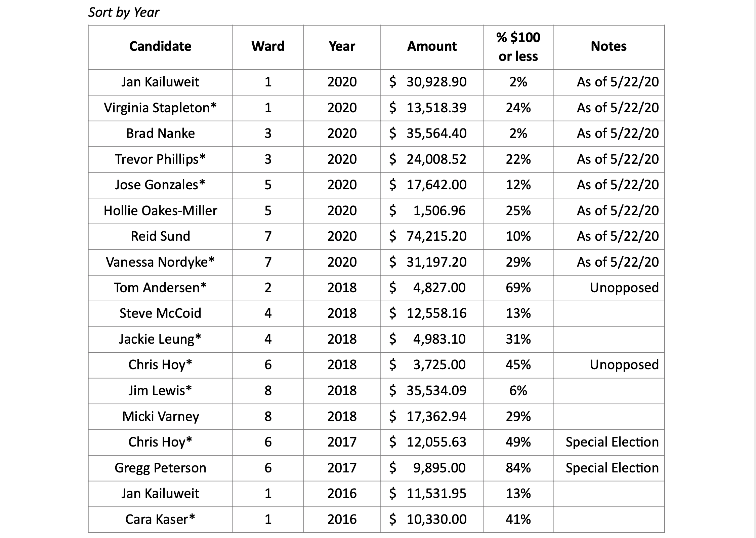The width and height of the screenshot is (756, 538).
Task: Click the '% $100 or less' column header
Action: coord(518,47)
